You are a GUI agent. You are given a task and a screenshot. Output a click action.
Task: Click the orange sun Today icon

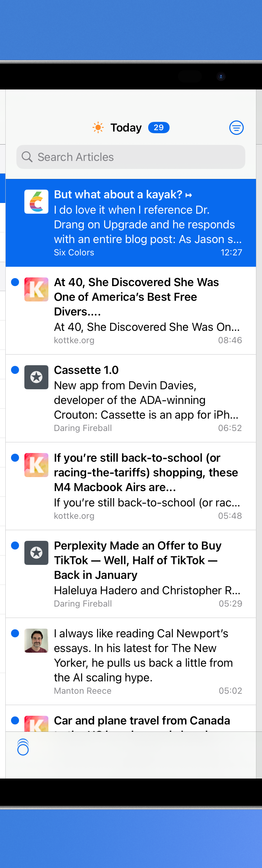(x=98, y=128)
